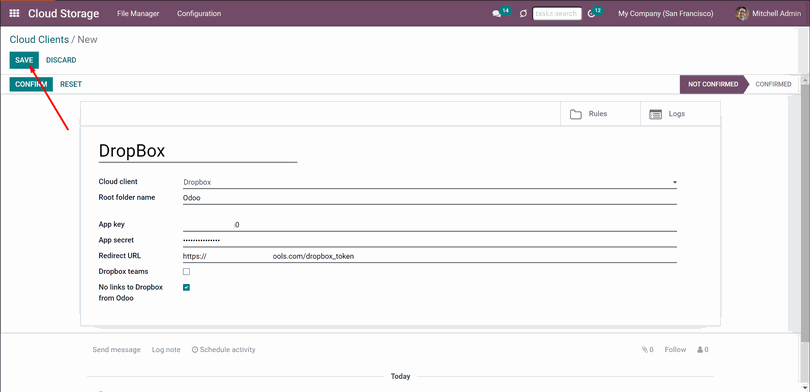Click Send message in chatter
This screenshot has width=810, height=392.
(x=116, y=350)
